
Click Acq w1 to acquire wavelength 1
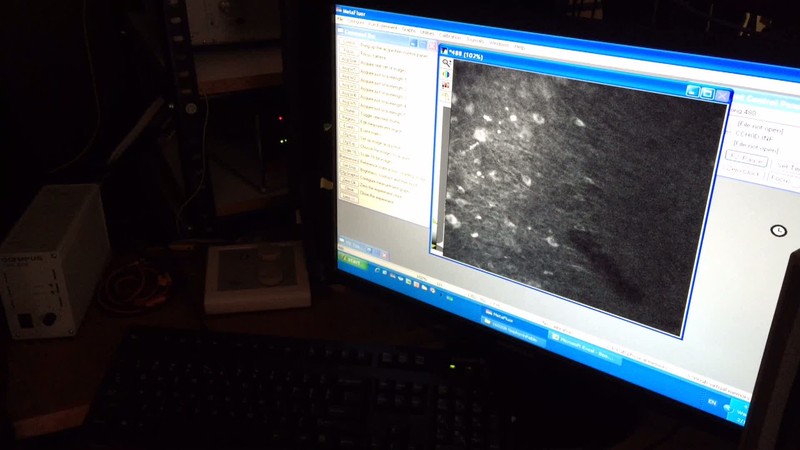point(348,69)
